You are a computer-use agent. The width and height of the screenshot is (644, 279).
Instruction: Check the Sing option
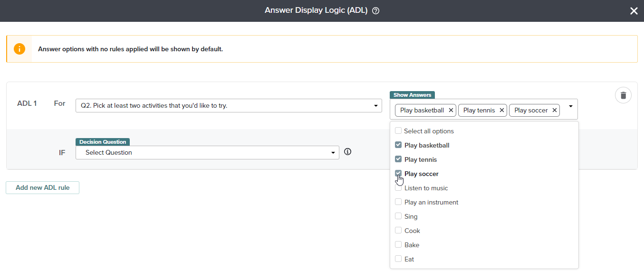[398, 216]
